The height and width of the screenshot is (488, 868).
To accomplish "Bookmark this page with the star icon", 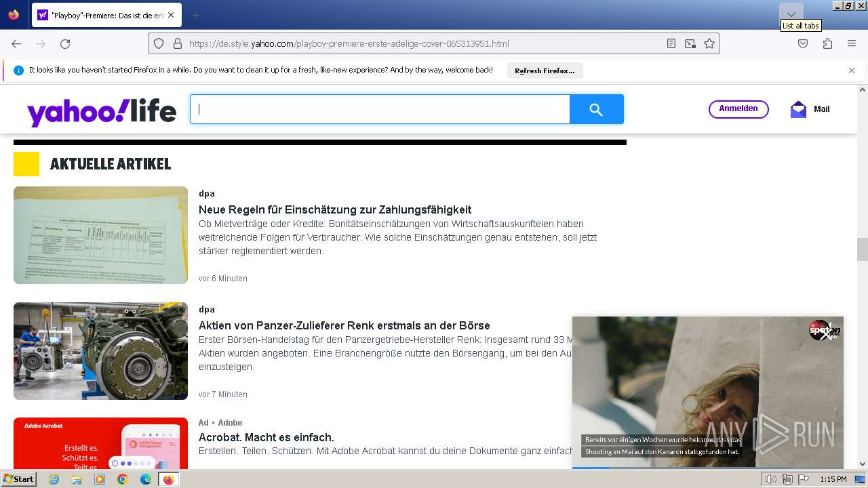I will point(709,43).
